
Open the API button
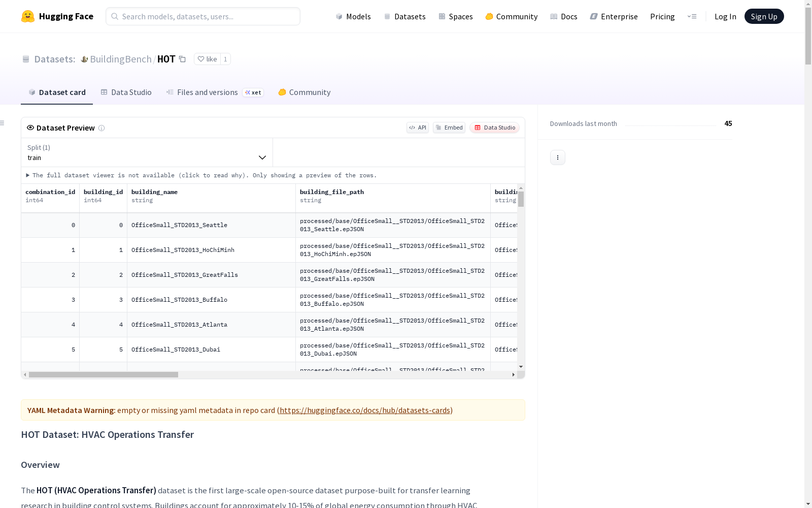[x=418, y=128]
